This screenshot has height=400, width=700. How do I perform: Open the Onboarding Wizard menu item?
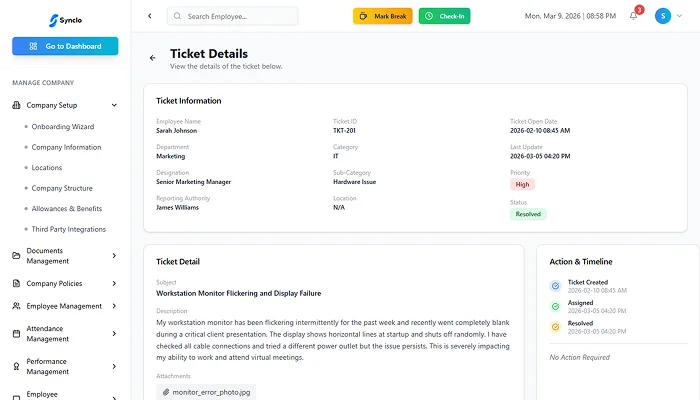click(x=62, y=127)
